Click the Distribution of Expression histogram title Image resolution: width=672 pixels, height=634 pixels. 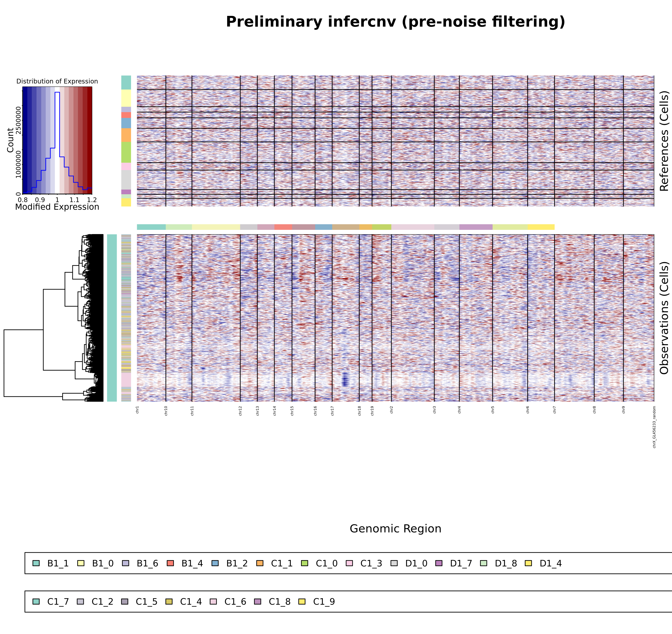coord(57,81)
